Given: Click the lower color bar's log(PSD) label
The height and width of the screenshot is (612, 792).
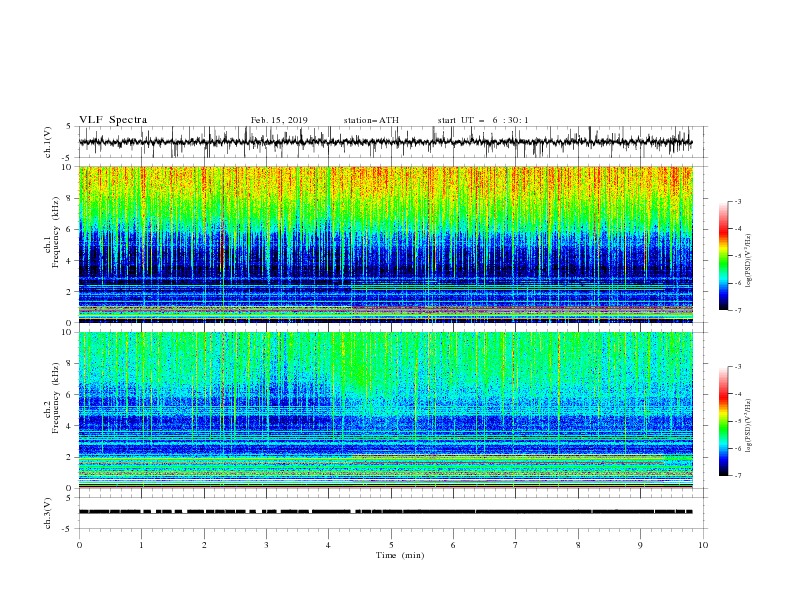Looking at the screenshot, I should click(x=749, y=426).
